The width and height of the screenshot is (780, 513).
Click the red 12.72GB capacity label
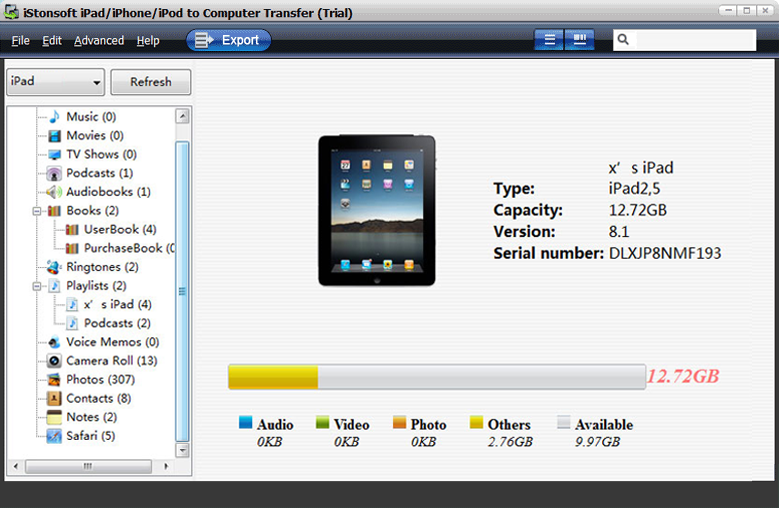[683, 376]
